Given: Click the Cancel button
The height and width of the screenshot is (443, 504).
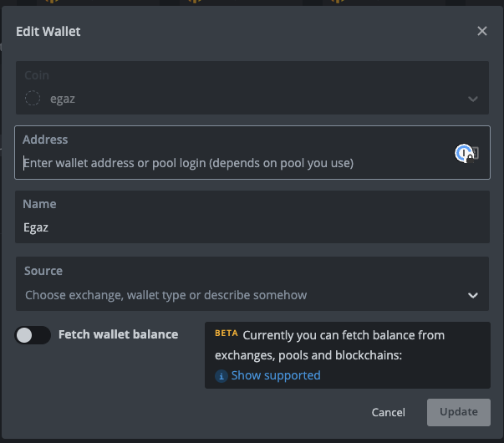Looking at the screenshot, I should tap(389, 412).
